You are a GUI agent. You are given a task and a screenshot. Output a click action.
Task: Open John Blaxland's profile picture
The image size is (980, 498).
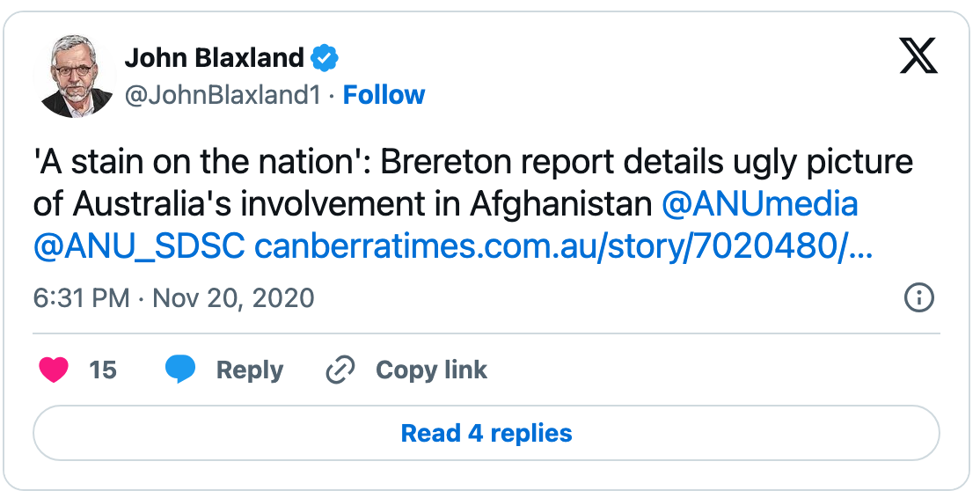(x=74, y=77)
